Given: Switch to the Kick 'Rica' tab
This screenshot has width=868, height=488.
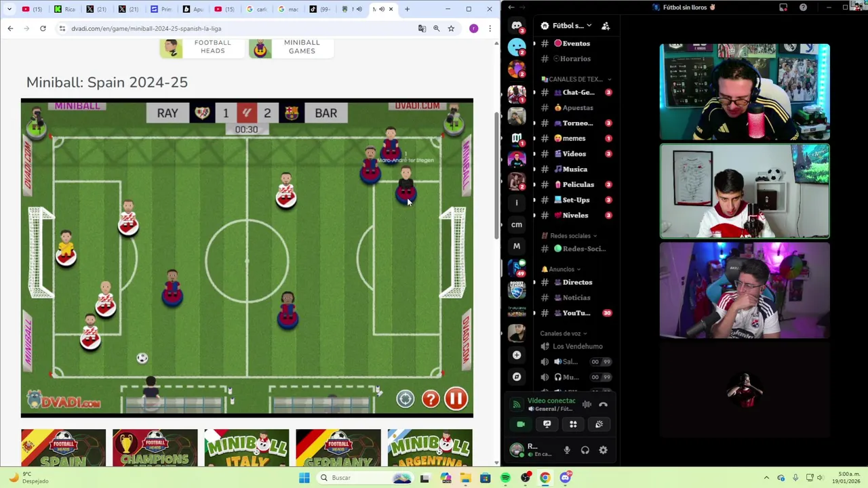Looking at the screenshot, I should click(x=64, y=9).
